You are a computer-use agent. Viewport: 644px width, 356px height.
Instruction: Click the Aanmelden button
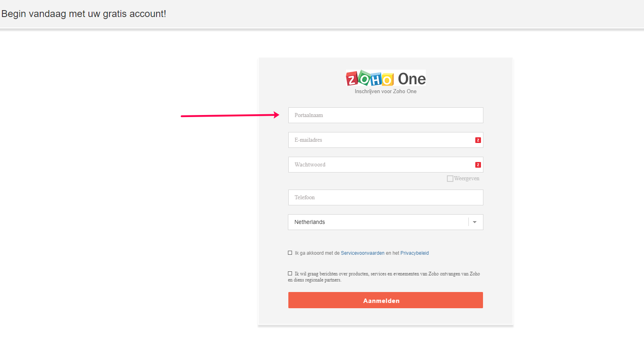tap(386, 300)
